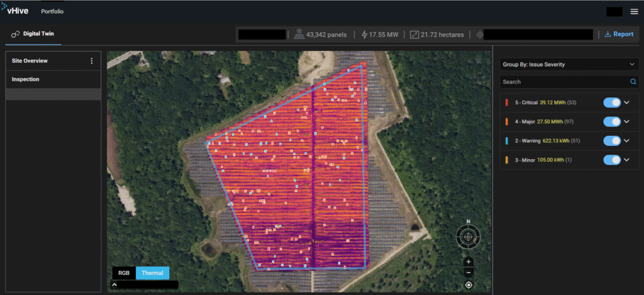Click the orange Major severity color marker
Screen dimensions: 644x295
507,121
